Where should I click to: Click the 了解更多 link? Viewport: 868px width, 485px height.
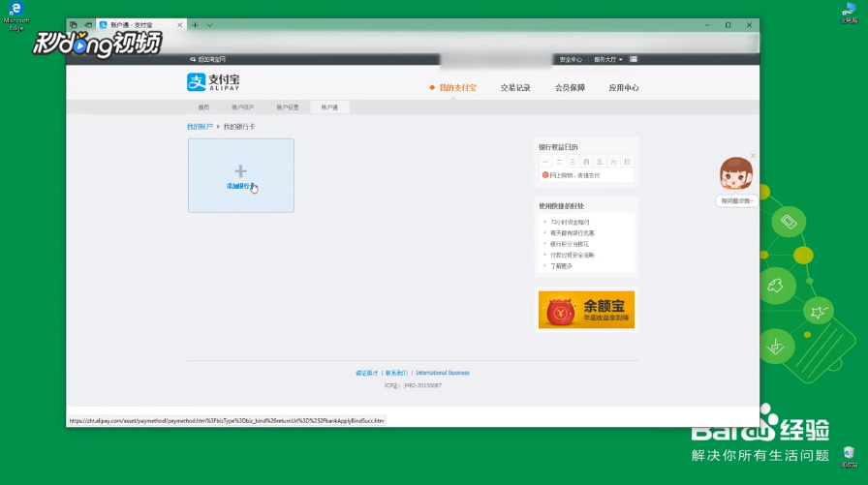click(x=561, y=266)
